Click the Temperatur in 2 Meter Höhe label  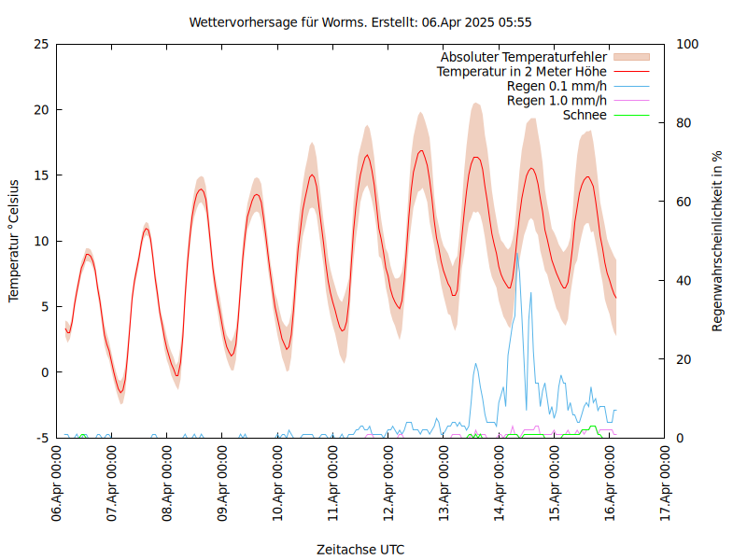[x=522, y=71]
